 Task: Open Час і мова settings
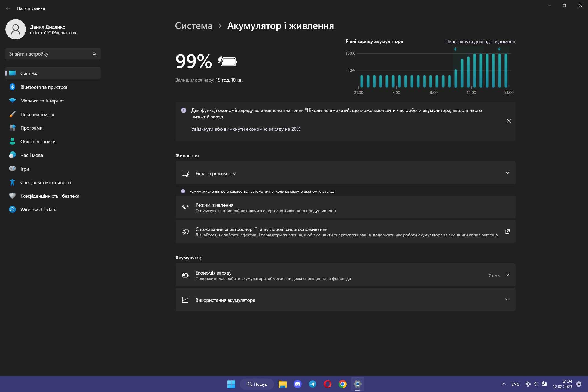tap(53, 155)
